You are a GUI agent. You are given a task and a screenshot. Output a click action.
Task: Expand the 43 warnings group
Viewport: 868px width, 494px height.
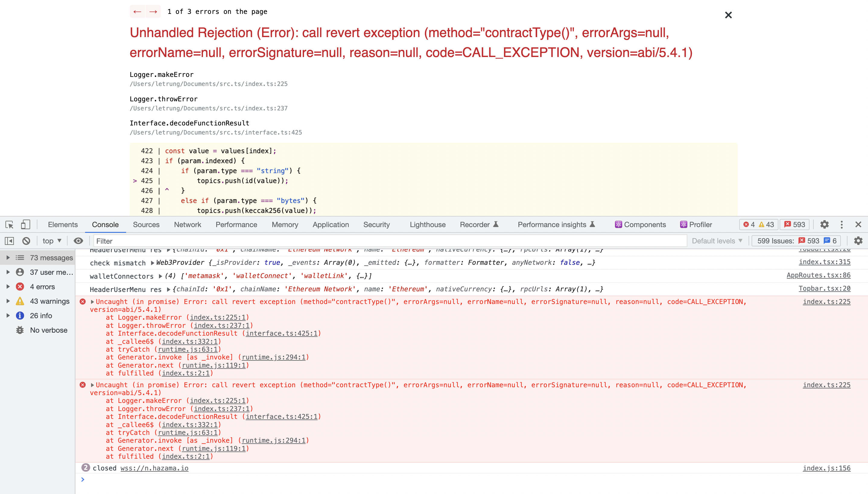click(x=8, y=301)
